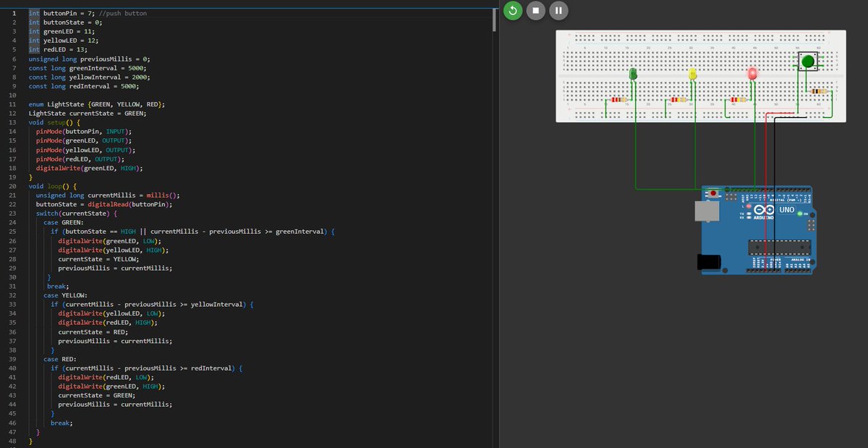The height and width of the screenshot is (448, 868).
Task: Stop the running simulation
Action: coord(535,10)
